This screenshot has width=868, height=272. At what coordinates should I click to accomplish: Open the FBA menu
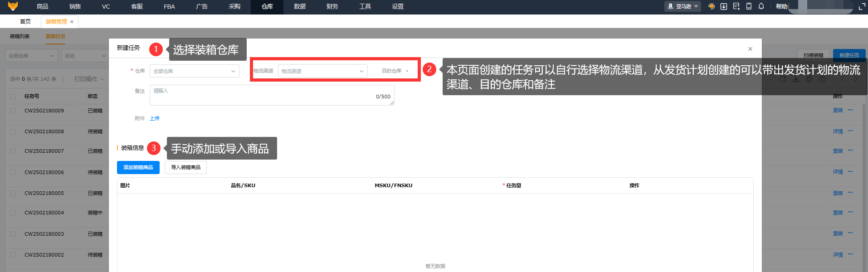(170, 6)
